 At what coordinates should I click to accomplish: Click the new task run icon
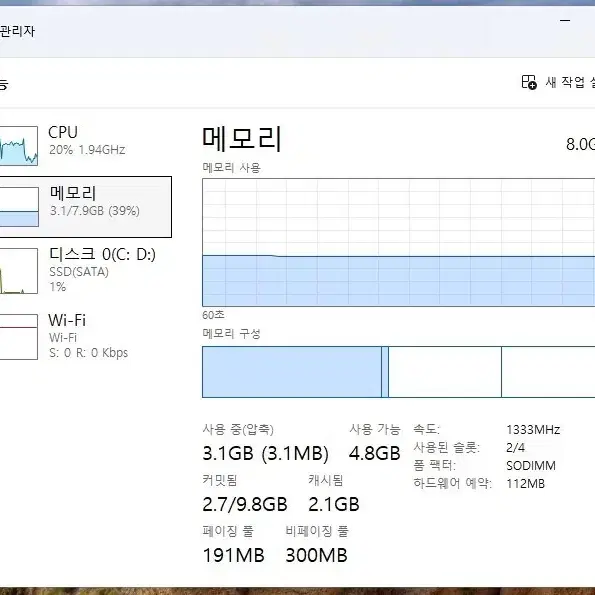529,82
